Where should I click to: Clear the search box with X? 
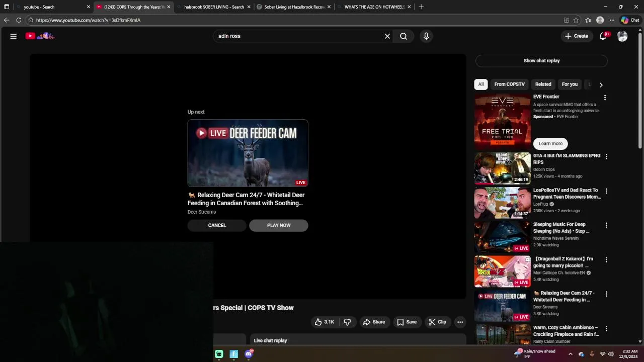click(387, 36)
